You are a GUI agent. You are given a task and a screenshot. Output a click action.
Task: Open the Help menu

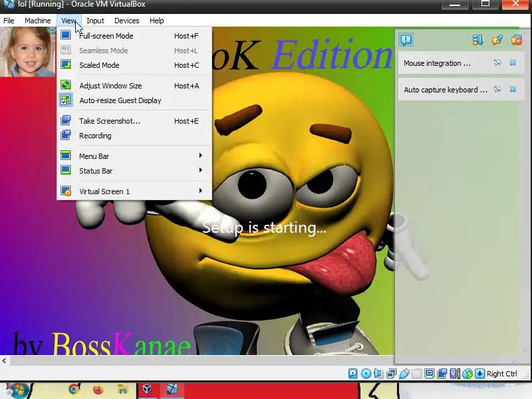[x=157, y=21]
